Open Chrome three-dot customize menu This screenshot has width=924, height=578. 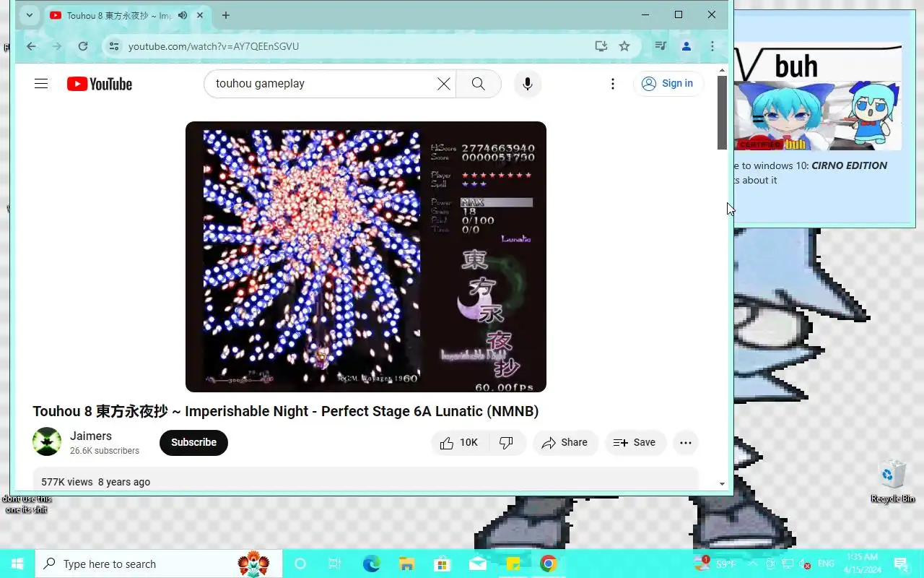click(x=712, y=46)
